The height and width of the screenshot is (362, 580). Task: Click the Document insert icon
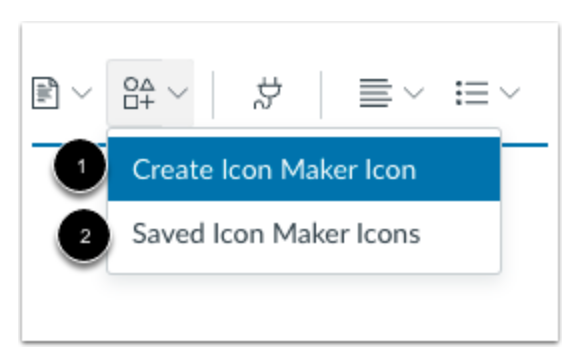[45, 93]
